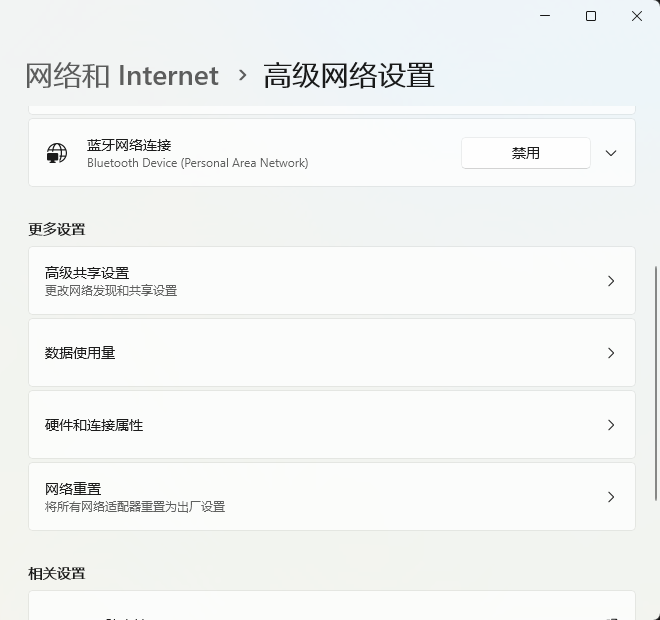660x620 pixels.
Task: Open 硬件和连接属性 page
Action: tap(332, 425)
